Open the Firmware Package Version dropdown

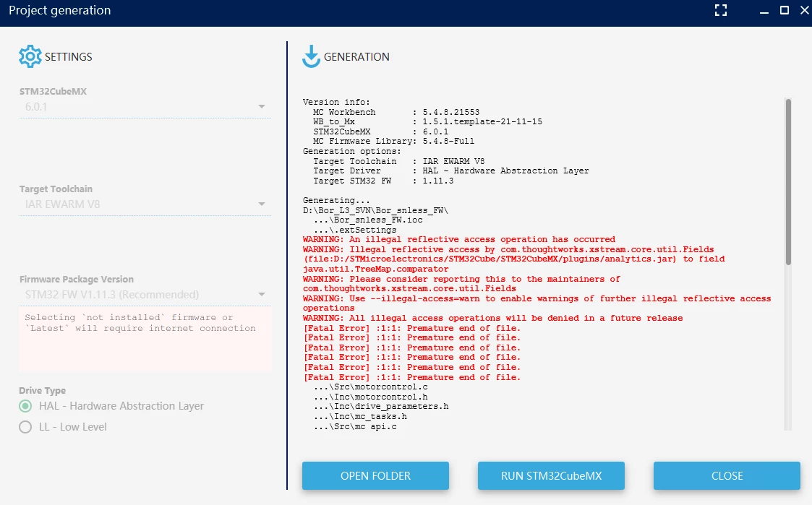pos(145,295)
